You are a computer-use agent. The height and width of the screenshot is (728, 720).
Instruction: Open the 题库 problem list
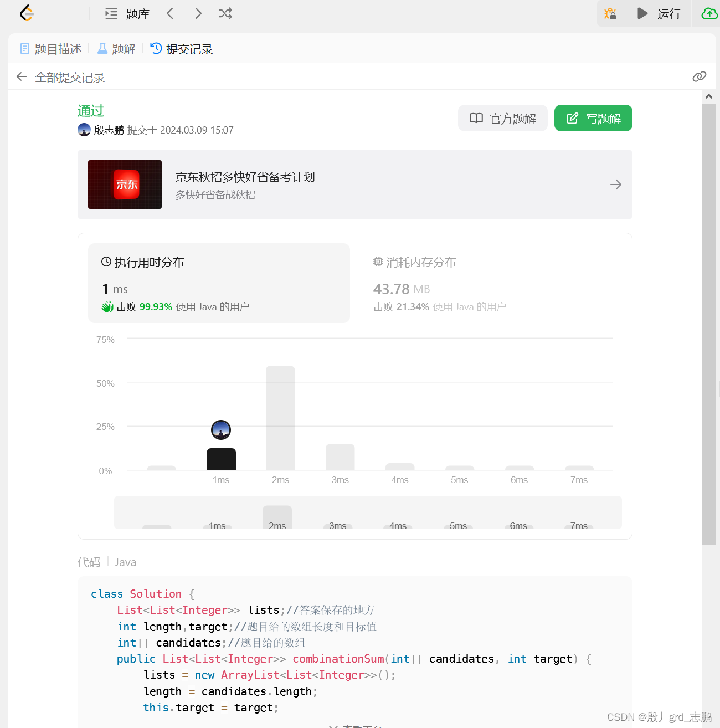pos(127,14)
